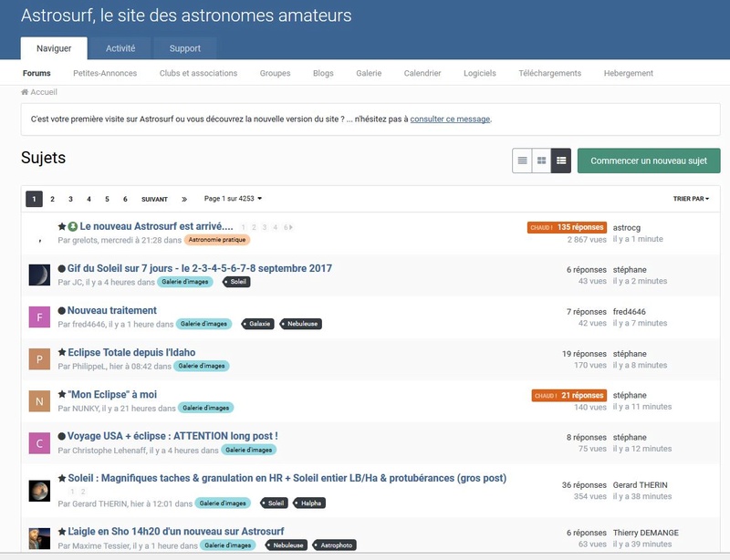Click the Halpha tag
This screenshot has height=560, width=730.
(309, 503)
